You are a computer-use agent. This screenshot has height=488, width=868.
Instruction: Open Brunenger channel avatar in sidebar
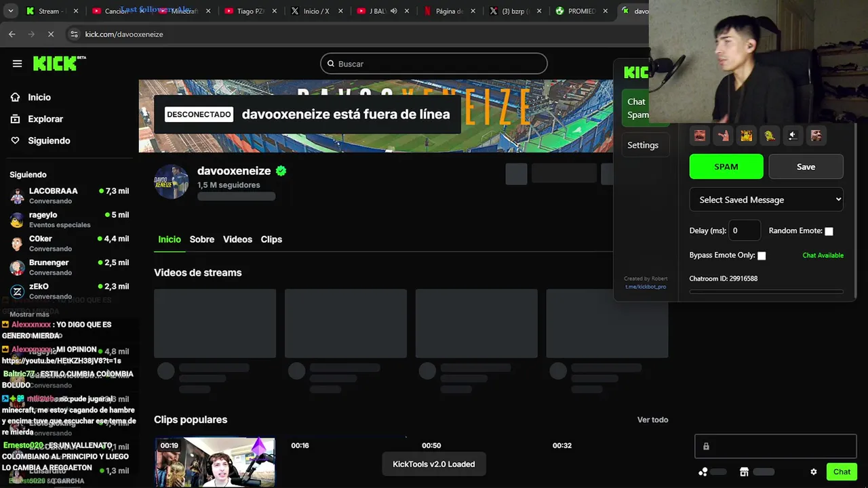coord(18,267)
